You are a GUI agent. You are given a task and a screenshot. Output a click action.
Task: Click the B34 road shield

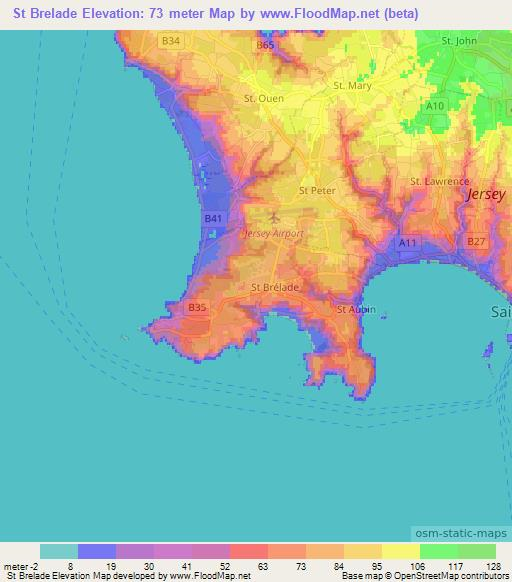171,40
